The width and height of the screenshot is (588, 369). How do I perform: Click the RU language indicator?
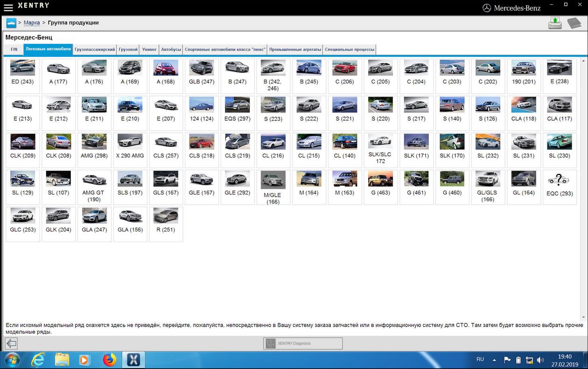tap(480, 359)
